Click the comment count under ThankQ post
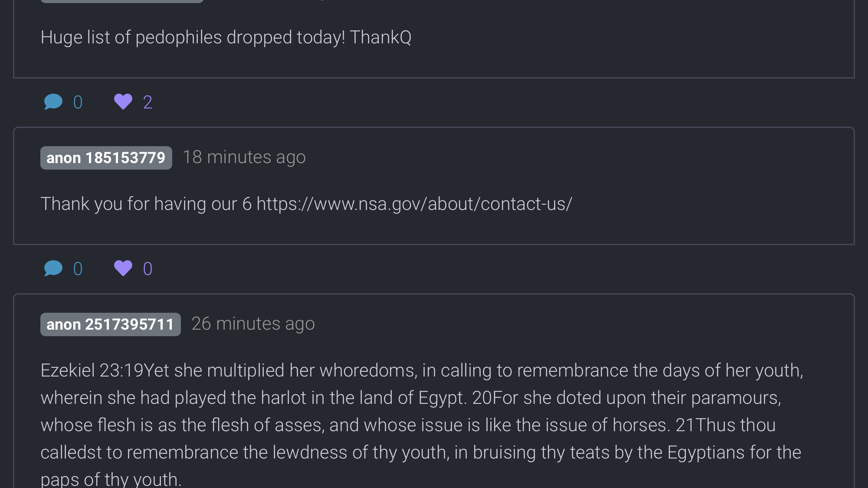Viewport: 868px width, 488px height. coord(78,102)
